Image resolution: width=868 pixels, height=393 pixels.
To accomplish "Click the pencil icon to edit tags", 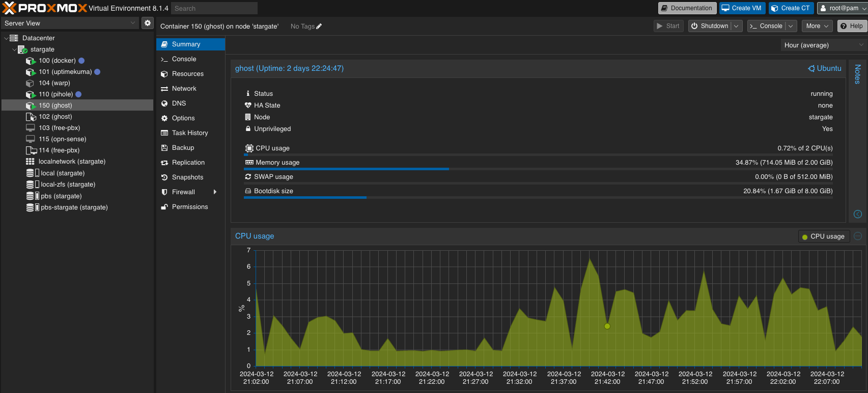I will pyautogui.click(x=319, y=27).
